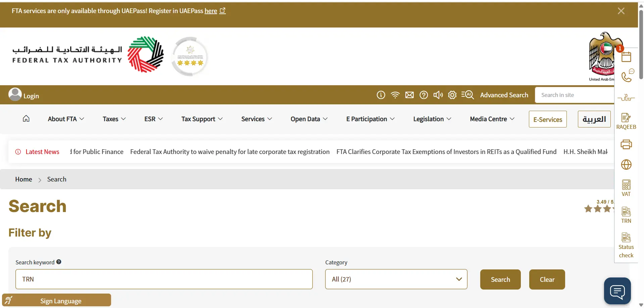Click the TRN verification sidebar icon

[x=626, y=215]
